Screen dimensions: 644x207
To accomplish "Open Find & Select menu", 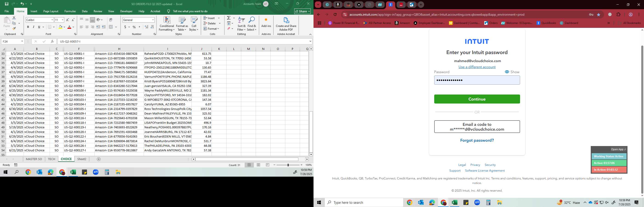I will click(x=252, y=24).
